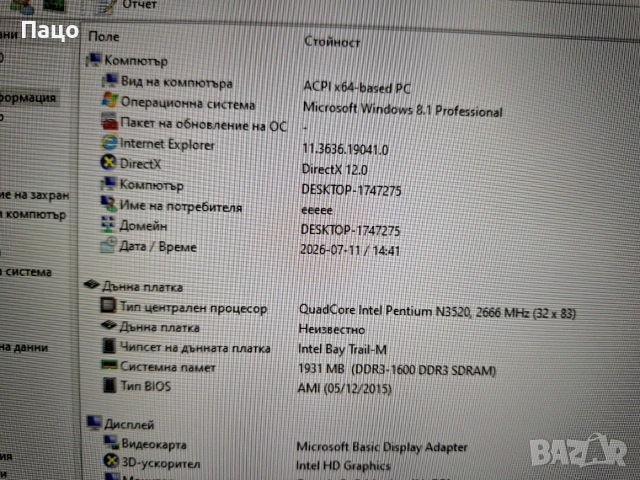
Task: Click the 3D-ускорител row icon
Action: [111, 461]
